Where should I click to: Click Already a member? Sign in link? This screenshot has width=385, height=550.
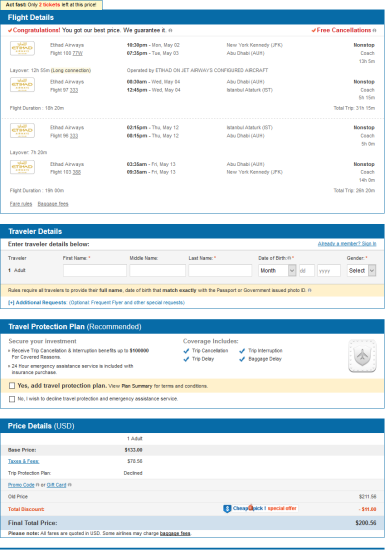347,244
